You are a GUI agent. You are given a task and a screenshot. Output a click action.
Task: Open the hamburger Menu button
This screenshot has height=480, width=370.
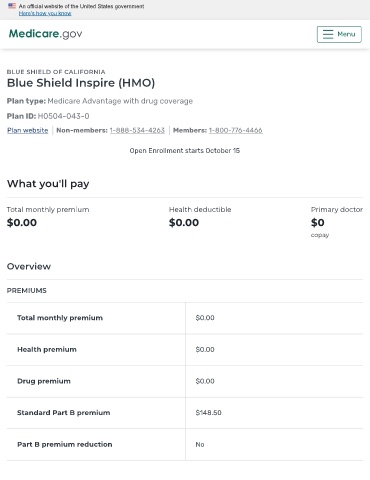339,34
